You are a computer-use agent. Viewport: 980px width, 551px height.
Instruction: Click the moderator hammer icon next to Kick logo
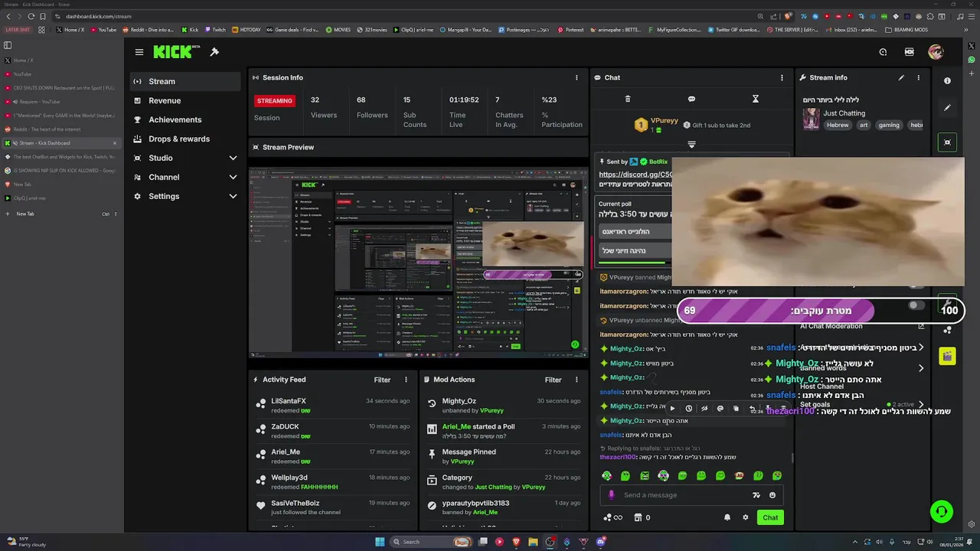[x=214, y=52]
